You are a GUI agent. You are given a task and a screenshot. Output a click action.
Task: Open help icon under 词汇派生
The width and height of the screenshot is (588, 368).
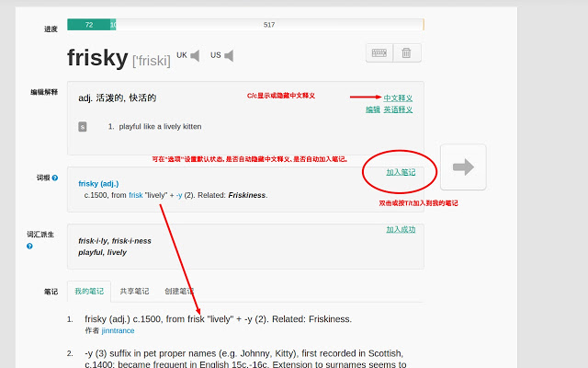[x=29, y=246]
